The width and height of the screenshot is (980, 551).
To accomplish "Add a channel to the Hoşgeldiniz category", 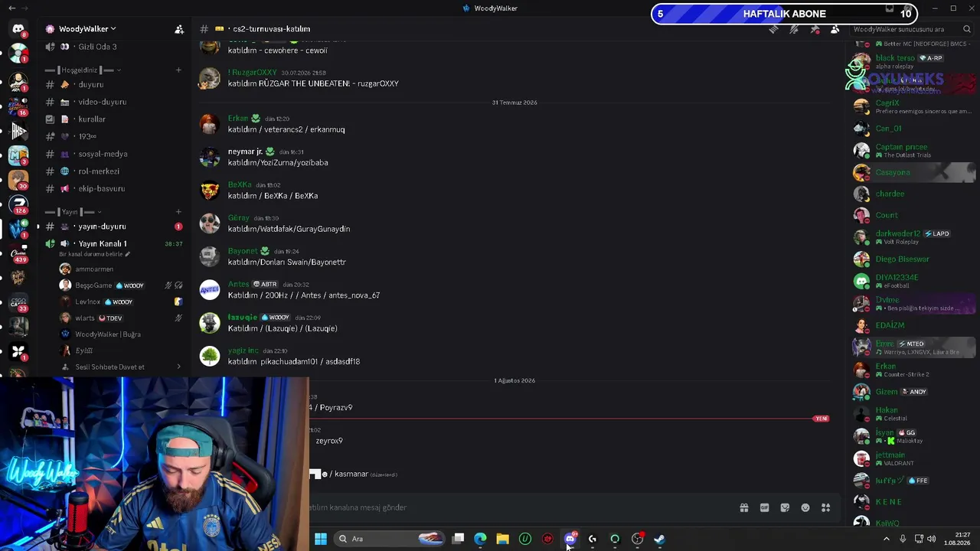I will [178, 70].
